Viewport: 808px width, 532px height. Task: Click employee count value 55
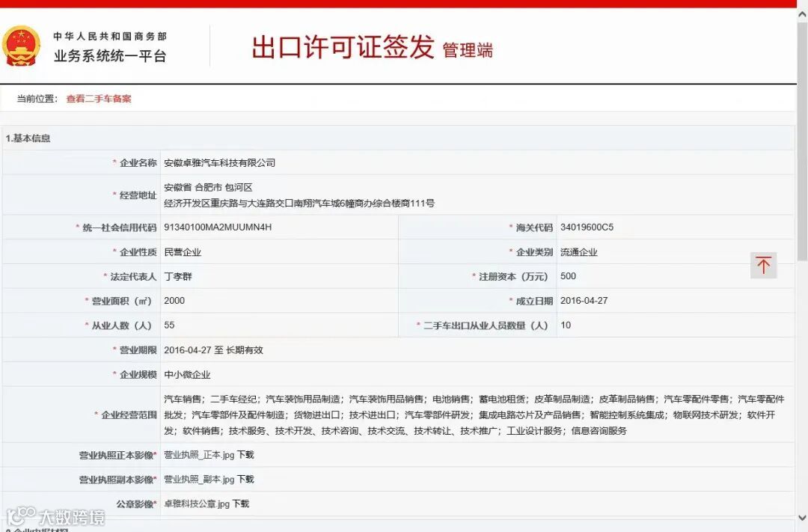pos(169,325)
